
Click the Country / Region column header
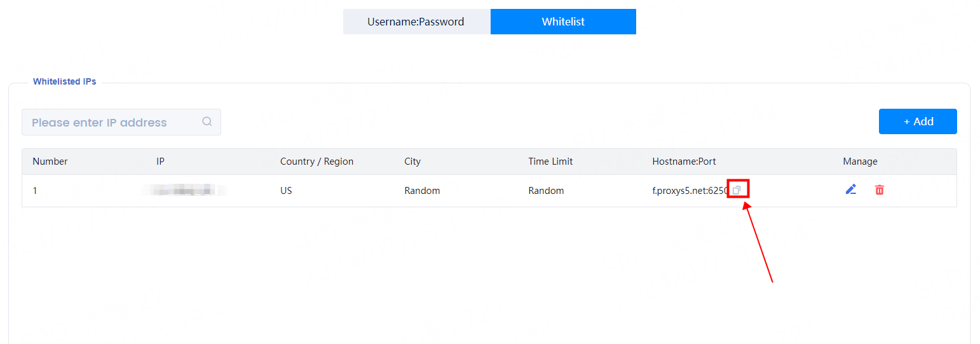[316, 162]
